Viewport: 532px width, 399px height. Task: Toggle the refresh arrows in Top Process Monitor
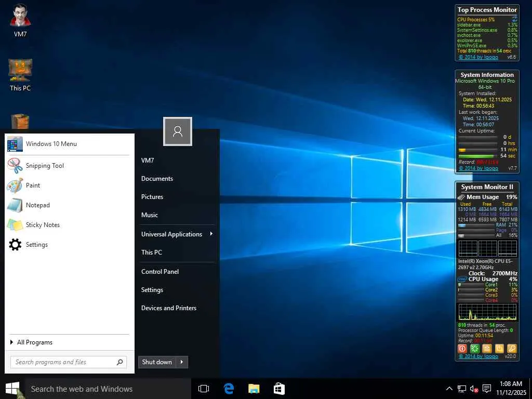tap(514, 19)
